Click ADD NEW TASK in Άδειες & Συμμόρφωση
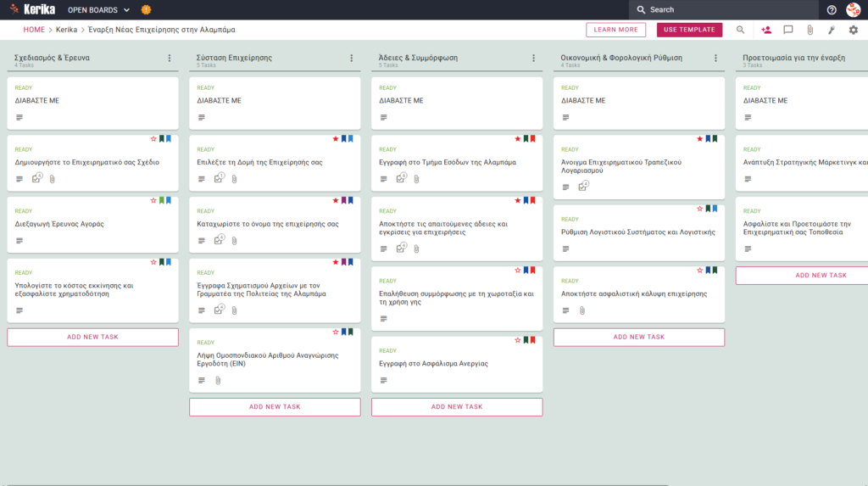This screenshot has width=868, height=486. (457, 407)
